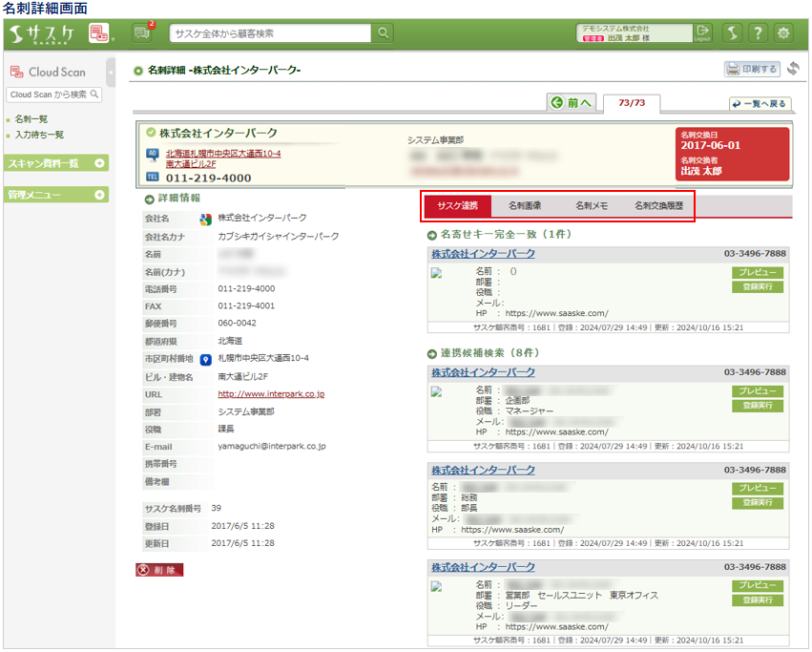Click contact thumbnail in 企画部 candidate card

[x=437, y=392]
